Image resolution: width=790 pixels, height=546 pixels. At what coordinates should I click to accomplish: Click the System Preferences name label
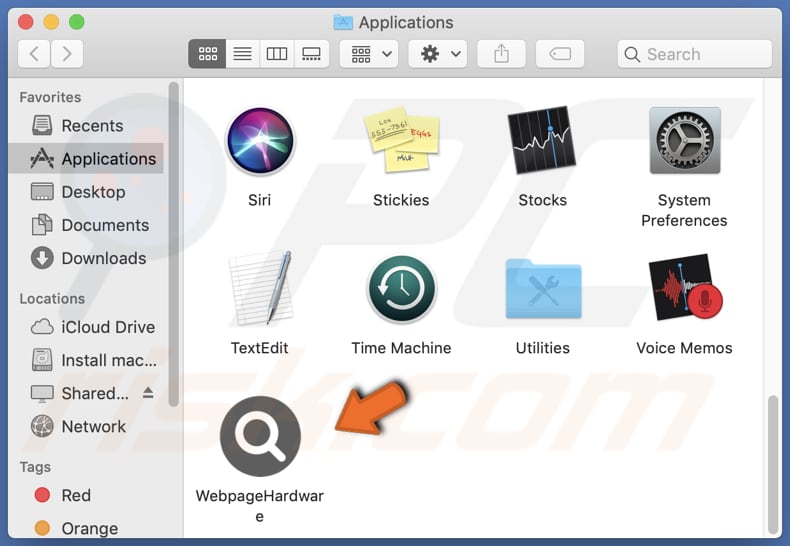pos(684,210)
